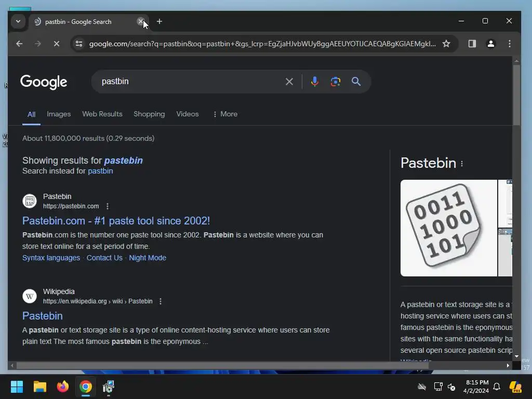Select the All results tab
The height and width of the screenshot is (399, 532).
[31, 114]
